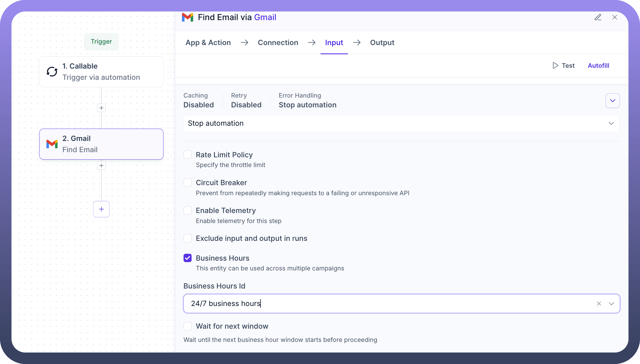This screenshot has height=364, width=640.
Task: Clear the Business Hours Id field with X
Action: pos(599,303)
